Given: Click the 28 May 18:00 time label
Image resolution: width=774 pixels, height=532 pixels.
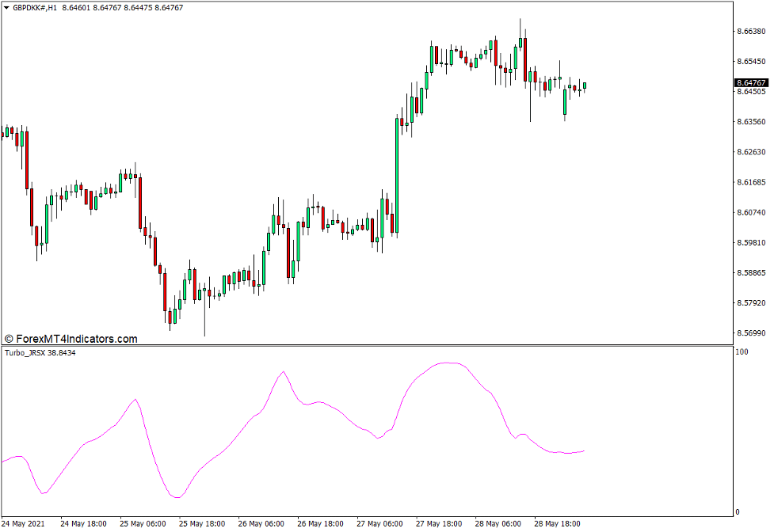Looking at the screenshot, I should coord(559,524).
